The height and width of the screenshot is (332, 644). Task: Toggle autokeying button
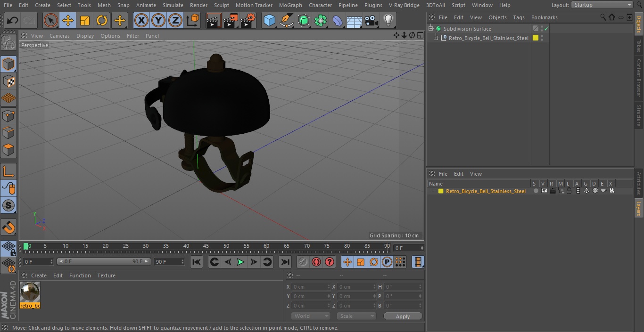pyautogui.click(x=316, y=262)
